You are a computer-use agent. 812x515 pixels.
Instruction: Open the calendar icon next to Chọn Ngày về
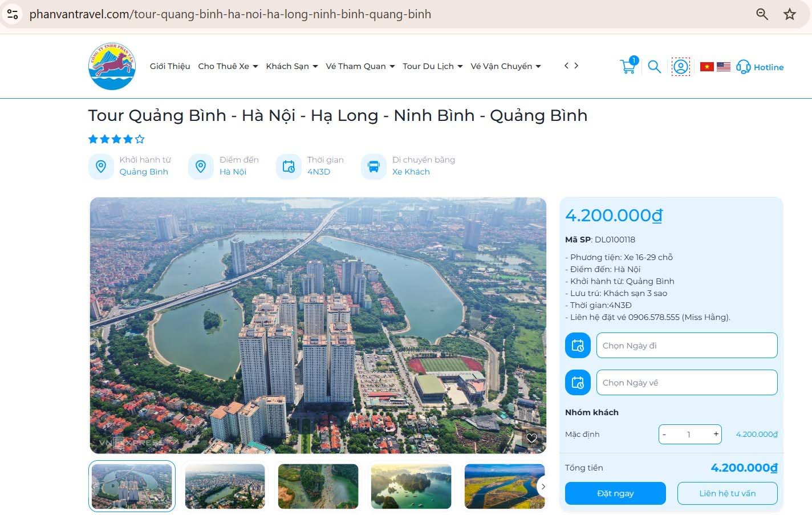point(578,382)
